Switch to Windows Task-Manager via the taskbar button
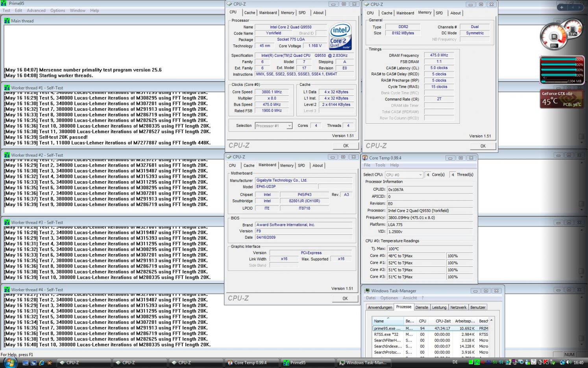The image size is (588, 368). [363, 362]
